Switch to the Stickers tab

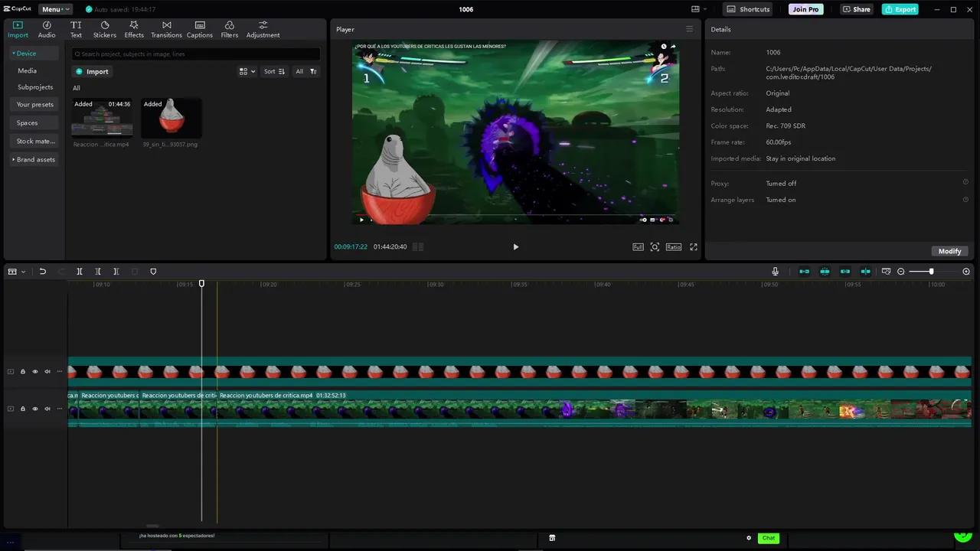[x=105, y=30]
